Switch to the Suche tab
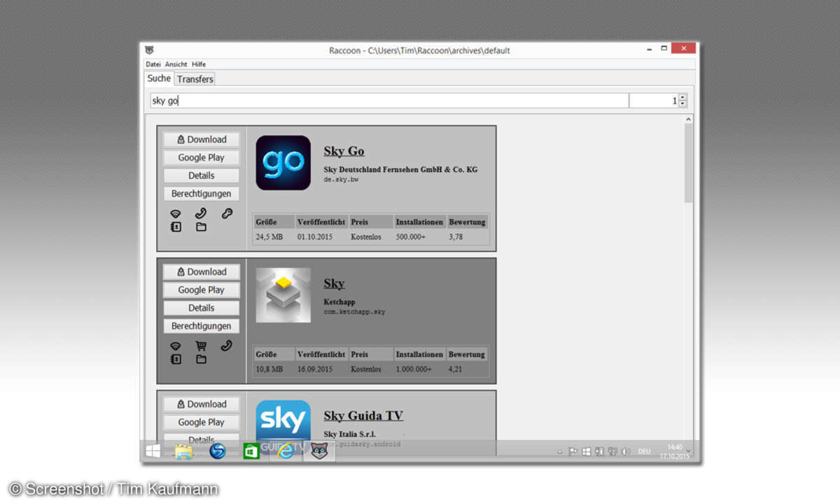The width and height of the screenshot is (840, 504). (x=159, y=78)
